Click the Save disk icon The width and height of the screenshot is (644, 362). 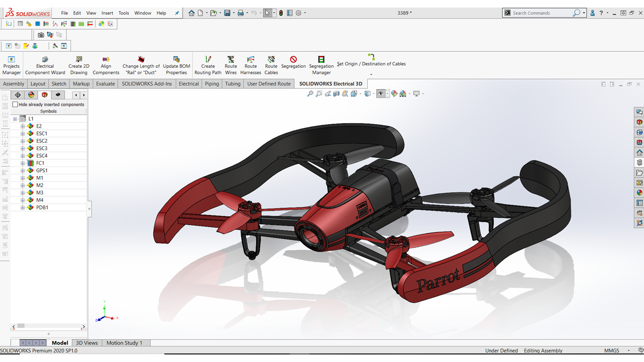tap(227, 13)
